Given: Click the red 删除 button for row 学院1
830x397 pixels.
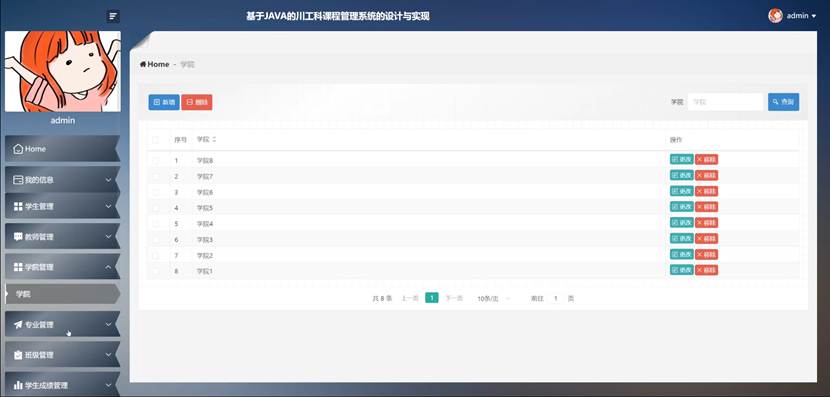Looking at the screenshot, I should click(x=707, y=270).
